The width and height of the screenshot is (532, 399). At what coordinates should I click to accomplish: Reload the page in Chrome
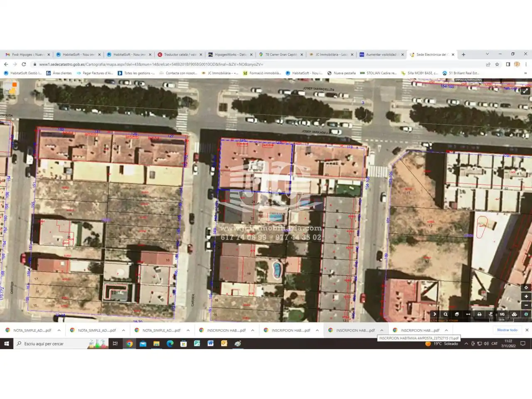tap(24, 64)
